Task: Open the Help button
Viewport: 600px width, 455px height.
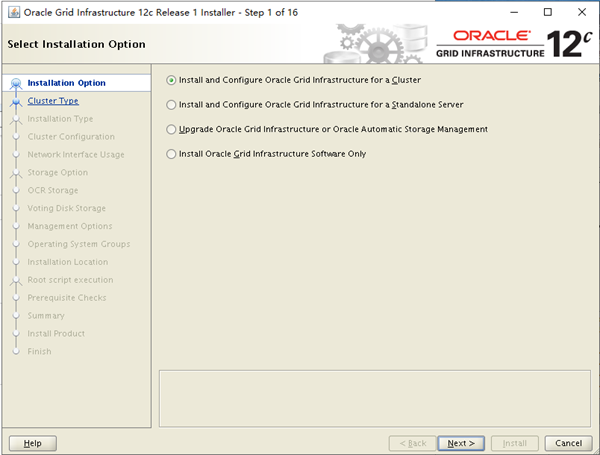Action: 33,443
